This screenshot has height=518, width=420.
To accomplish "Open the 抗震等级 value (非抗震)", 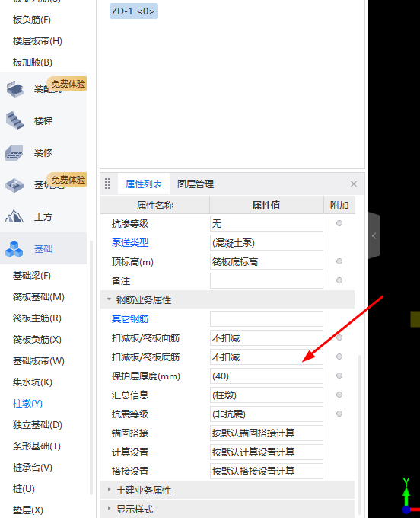I will pos(266,414).
